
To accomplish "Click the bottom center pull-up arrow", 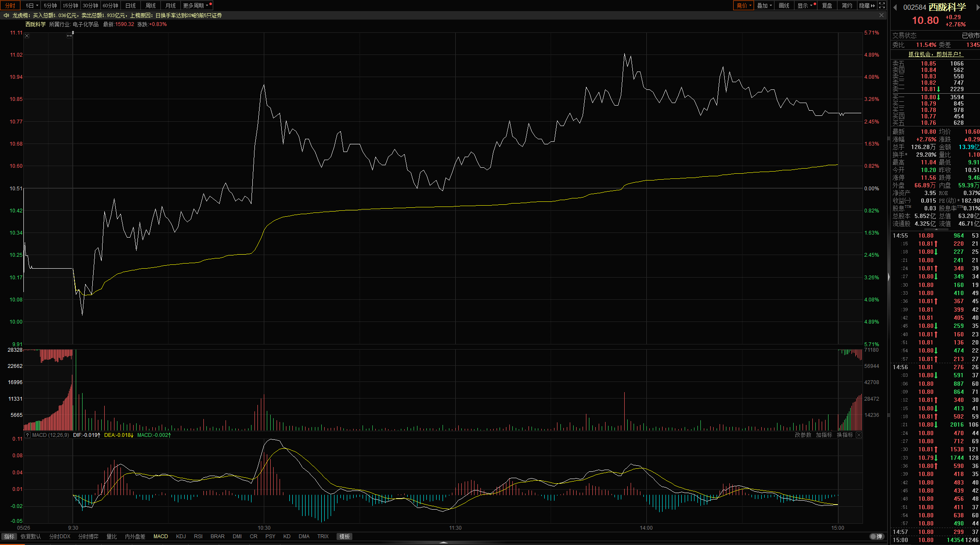I will click(x=443, y=542).
